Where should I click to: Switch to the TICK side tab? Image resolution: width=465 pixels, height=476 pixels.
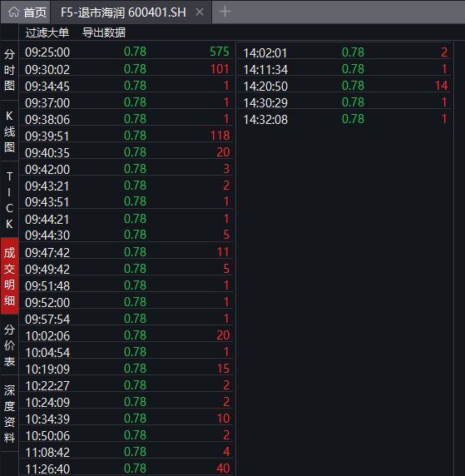coord(9,200)
